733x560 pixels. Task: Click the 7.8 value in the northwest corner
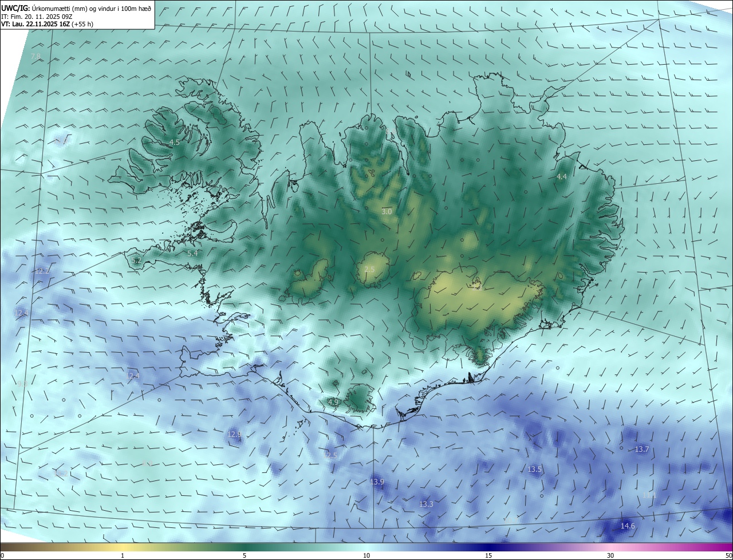[36, 56]
